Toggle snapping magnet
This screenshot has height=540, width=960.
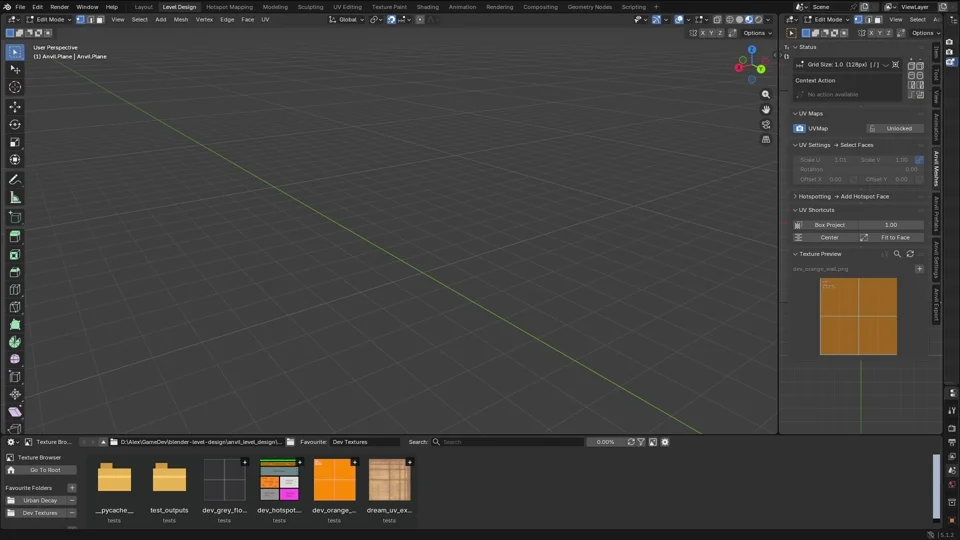click(x=391, y=20)
